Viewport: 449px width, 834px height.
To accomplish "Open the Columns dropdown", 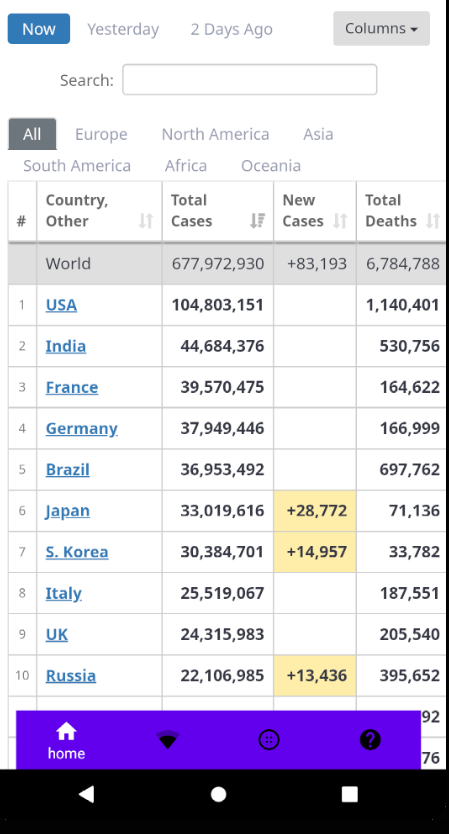I will pyautogui.click(x=381, y=28).
